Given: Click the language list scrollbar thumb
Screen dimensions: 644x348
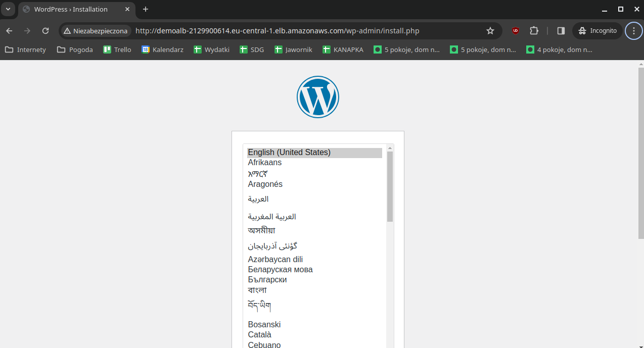Looking at the screenshot, I should click(x=390, y=186).
